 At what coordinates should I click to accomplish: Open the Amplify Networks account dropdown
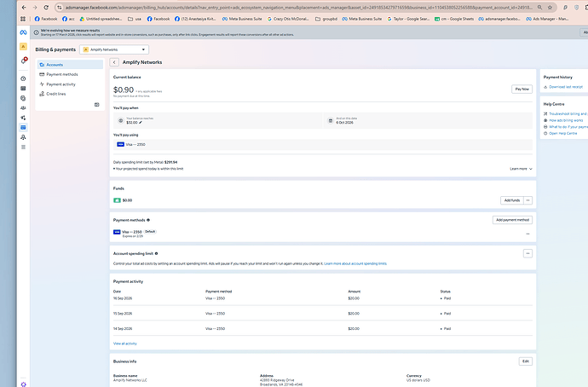[x=114, y=49]
